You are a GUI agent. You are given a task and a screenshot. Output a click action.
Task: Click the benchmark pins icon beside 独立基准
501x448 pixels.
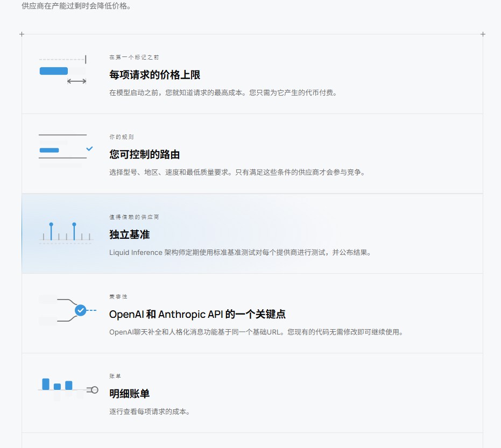(67, 233)
